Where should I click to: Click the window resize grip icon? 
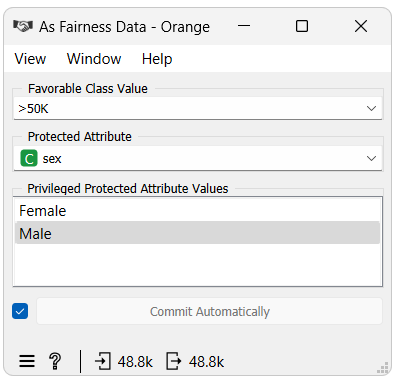pos(383,368)
